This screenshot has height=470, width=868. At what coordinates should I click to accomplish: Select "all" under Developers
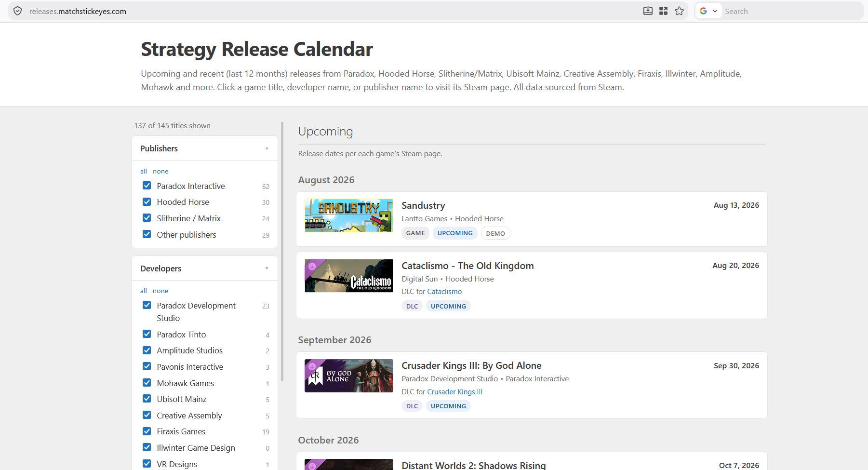[x=144, y=291]
